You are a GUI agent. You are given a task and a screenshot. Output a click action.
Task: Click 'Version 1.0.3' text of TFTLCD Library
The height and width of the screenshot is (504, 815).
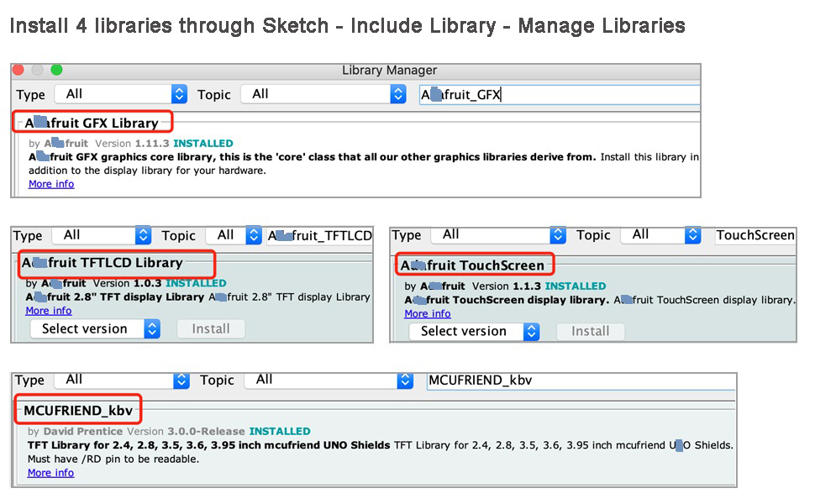point(128,283)
